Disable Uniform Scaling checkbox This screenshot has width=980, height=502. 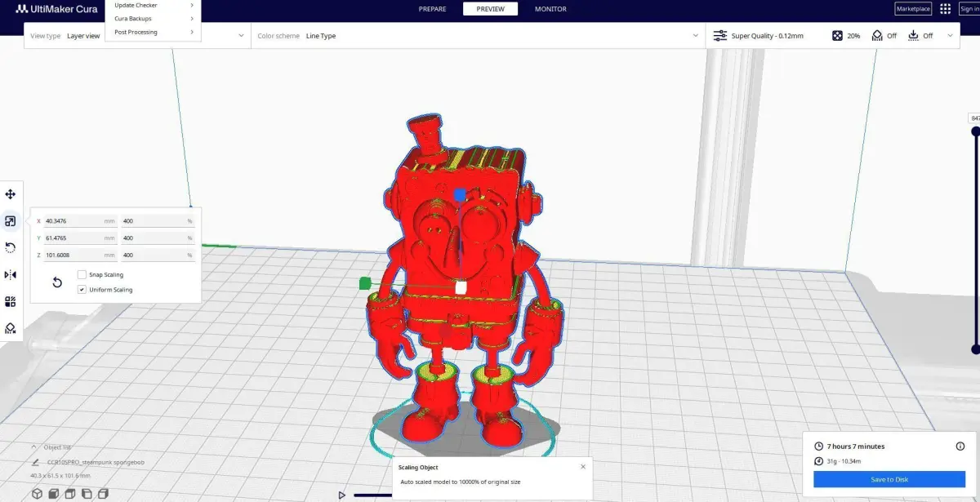pyautogui.click(x=82, y=290)
